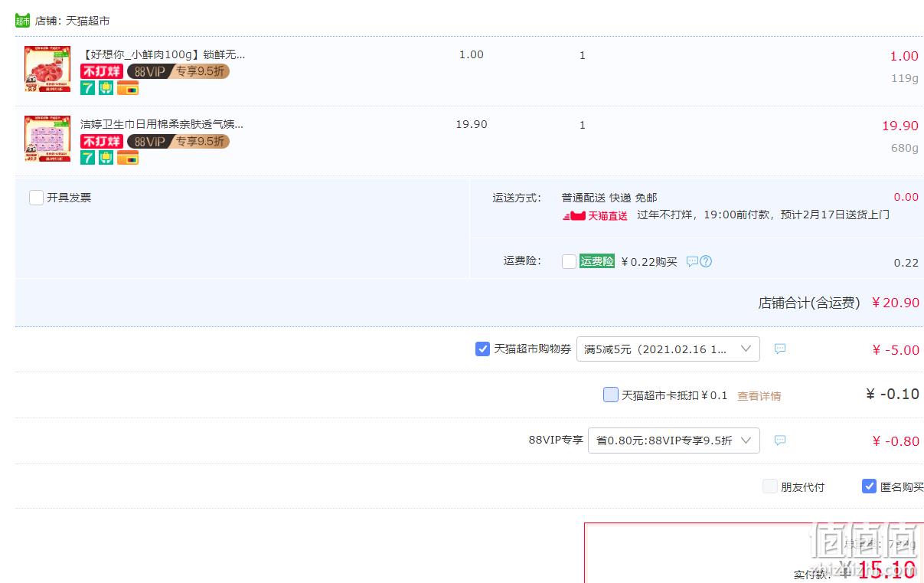Click the green 运费险 tag

[597, 261]
